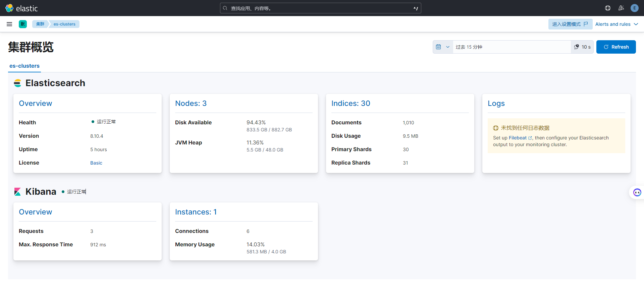Open the Elasticsearch Overview link
This screenshot has height=308, width=644.
[x=36, y=104]
